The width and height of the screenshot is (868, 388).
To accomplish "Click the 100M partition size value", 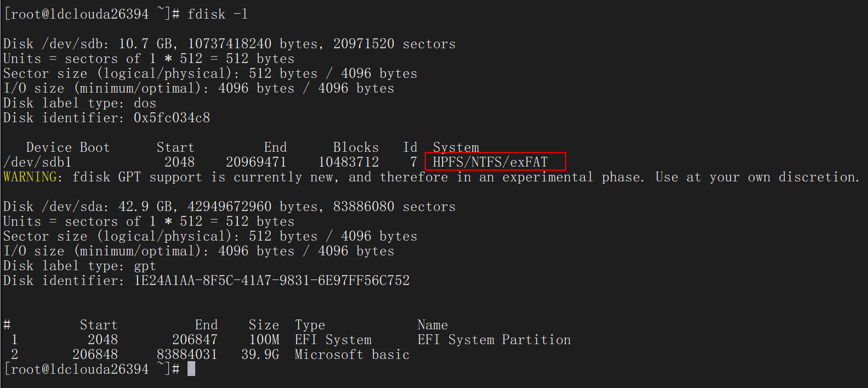I will click(x=264, y=340).
